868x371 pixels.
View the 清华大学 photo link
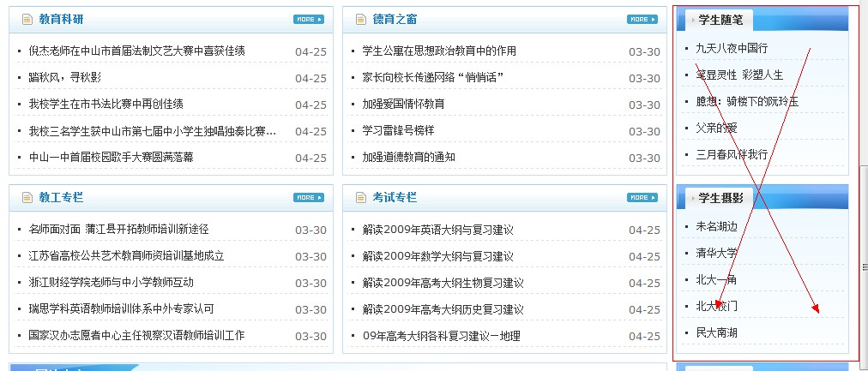click(715, 254)
